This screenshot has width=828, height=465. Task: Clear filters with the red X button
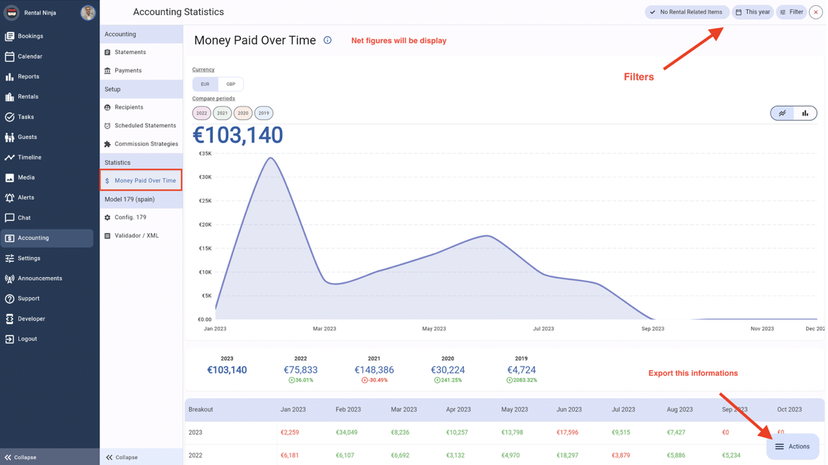(x=817, y=12)
